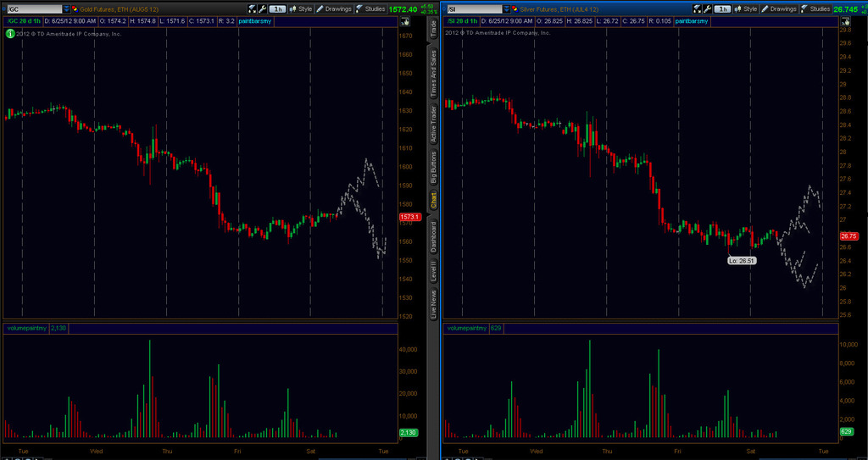Click Gold last price 1572.40
Viewport: 868px width, 460px height.
click(403, 9)
